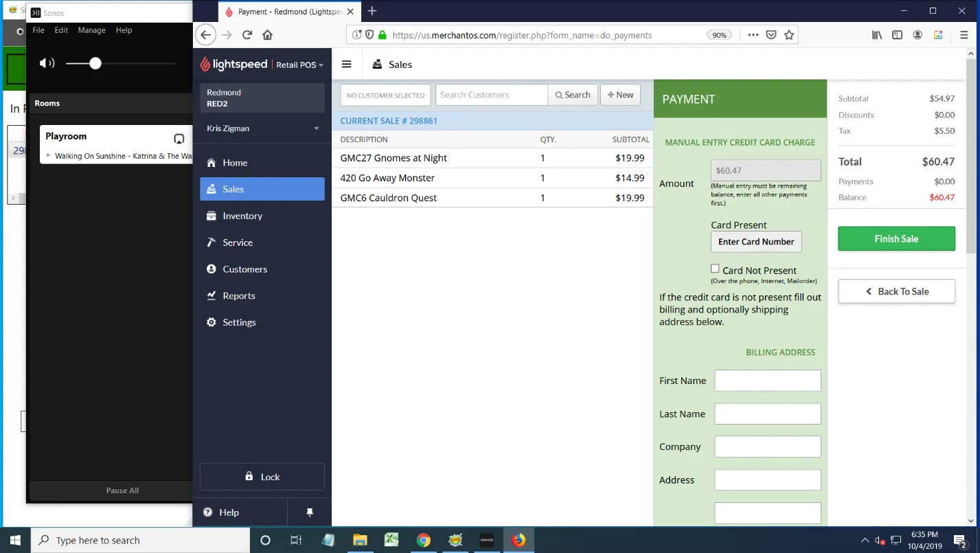
Task: Save page to Pocket icon
Action: [771, 35]
